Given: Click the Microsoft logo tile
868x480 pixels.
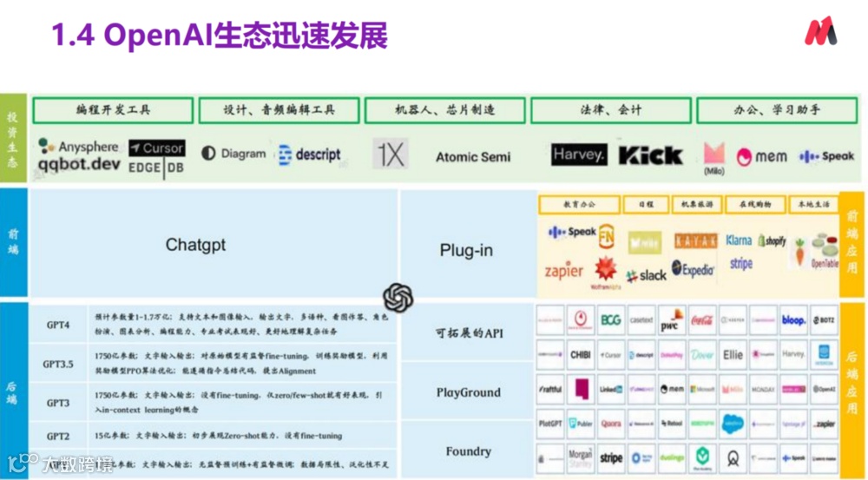Looking at the screenshot, I should (701, 389).
